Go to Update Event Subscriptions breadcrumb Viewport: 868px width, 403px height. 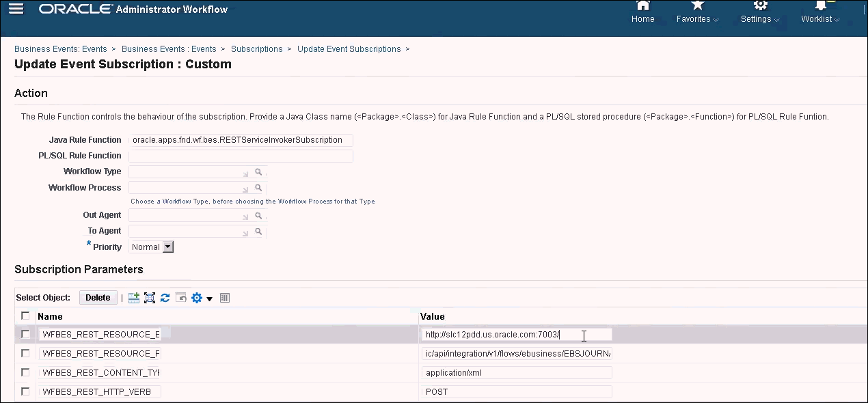(x=349, y=49)
